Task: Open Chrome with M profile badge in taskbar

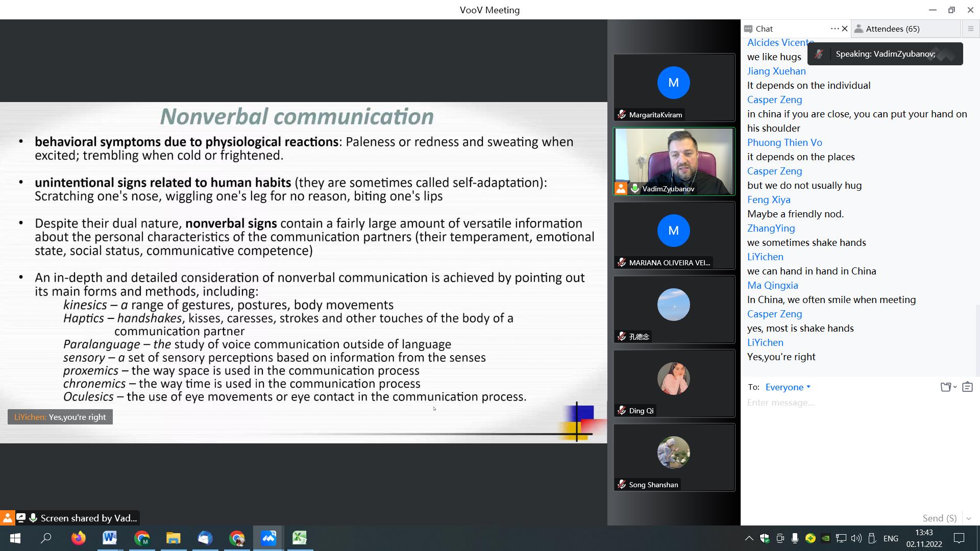Action: coord(142,538)
